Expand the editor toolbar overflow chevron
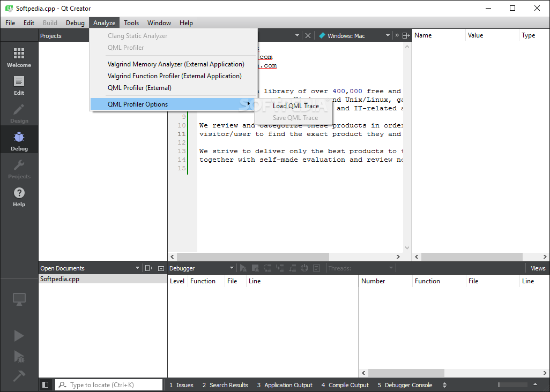Screen dimensions: 550x392 coord(397,35)
